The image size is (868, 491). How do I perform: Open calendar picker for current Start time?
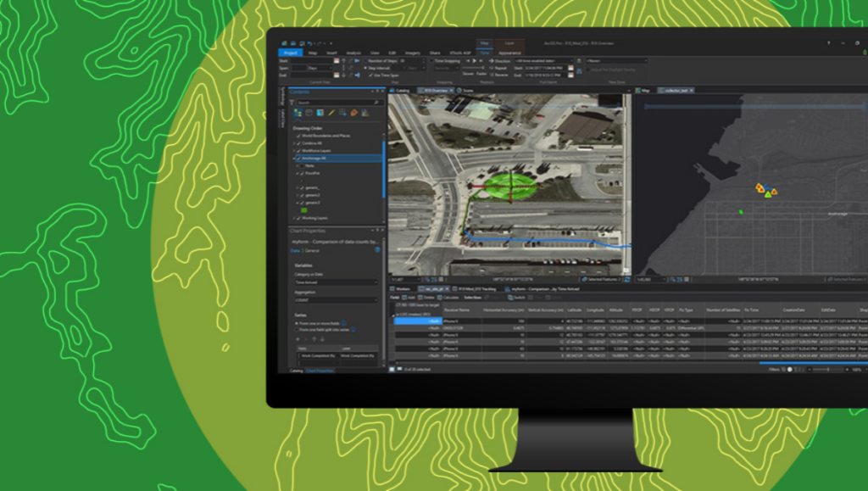(336, 61)
